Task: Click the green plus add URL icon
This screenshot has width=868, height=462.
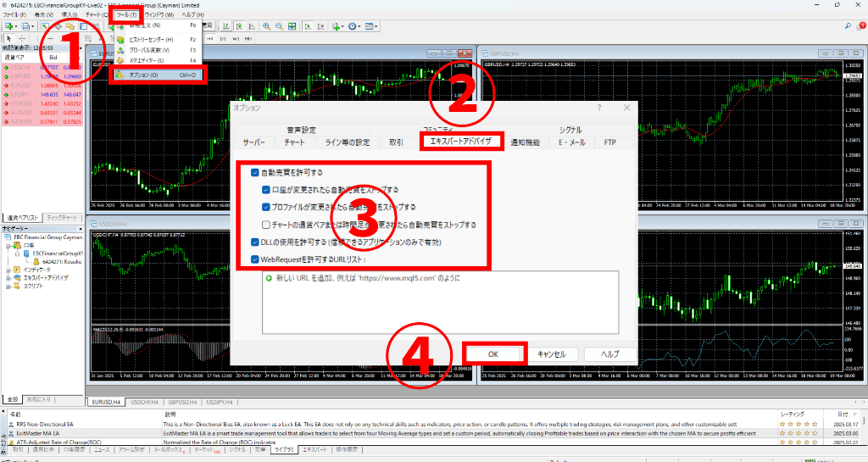Action: (269, 278)
